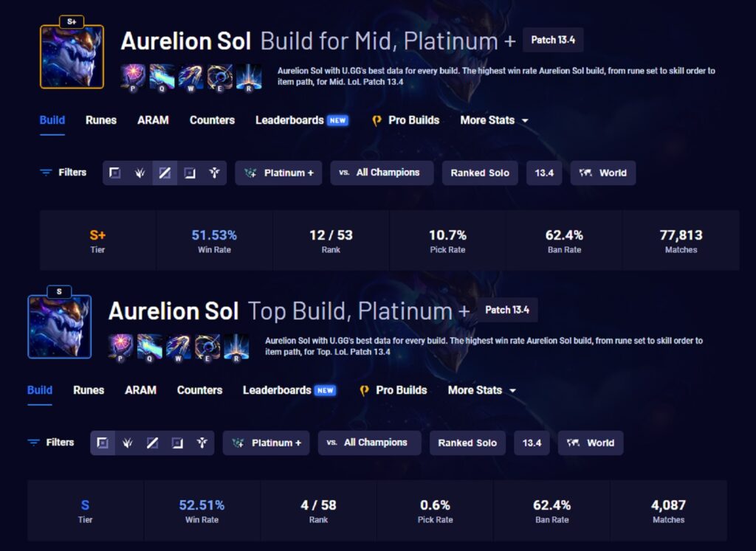Select the Jungle role icon in upper filters

[x=140, y=173]
